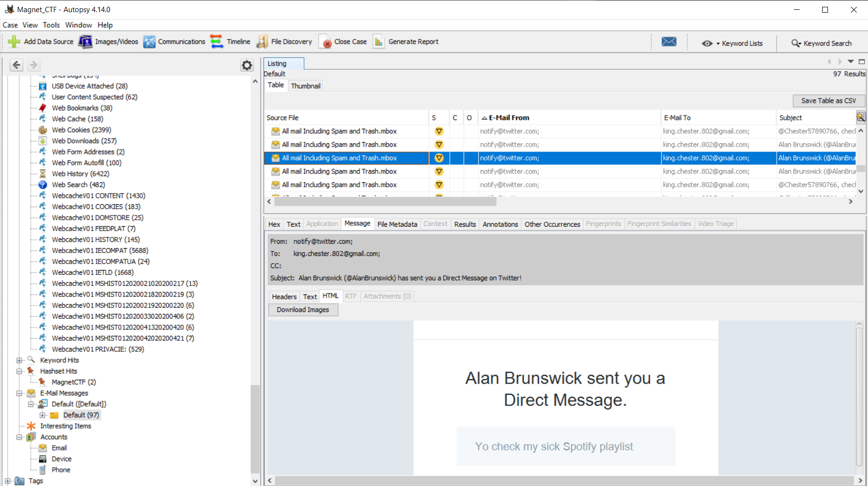
Task: Open the Images/Videos gallery
Action: [109, 42]
